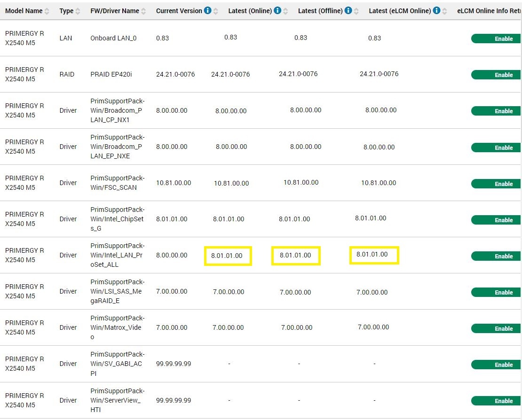Sort table by Model Name arrows

47,11
